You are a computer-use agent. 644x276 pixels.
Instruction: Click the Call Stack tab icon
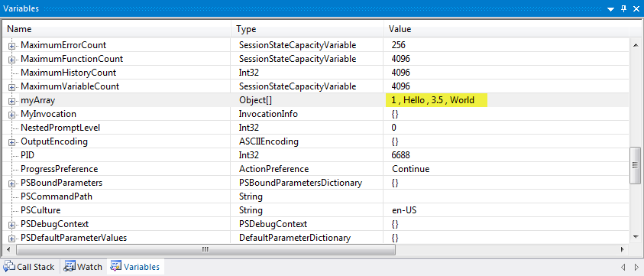9,267
